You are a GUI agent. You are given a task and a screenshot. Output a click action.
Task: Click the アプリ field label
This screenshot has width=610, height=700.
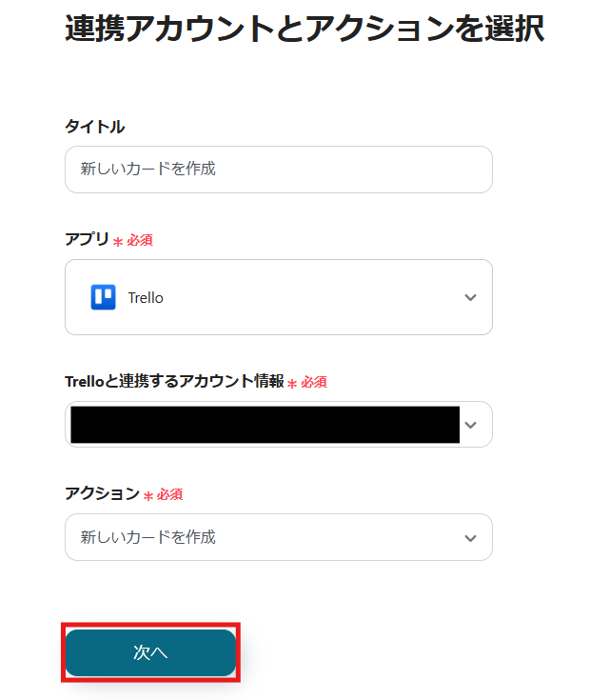pos(87,239)
